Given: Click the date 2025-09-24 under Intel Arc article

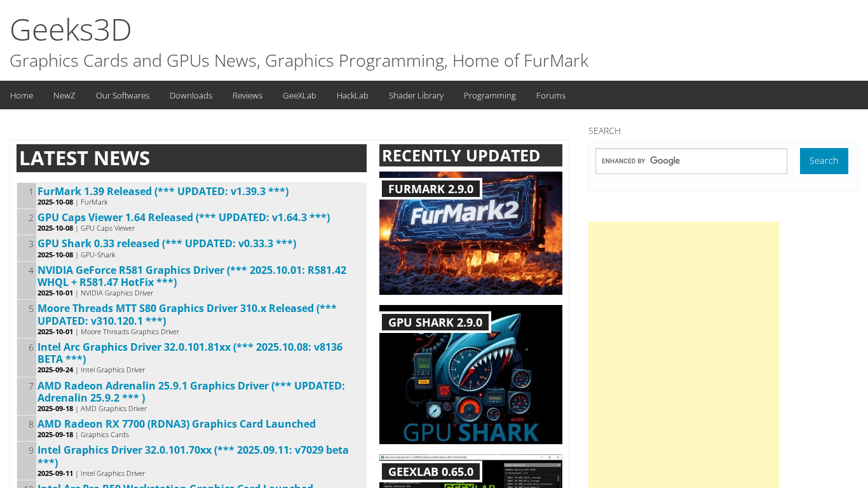Looking at the screenshot, I should point(55,370).
